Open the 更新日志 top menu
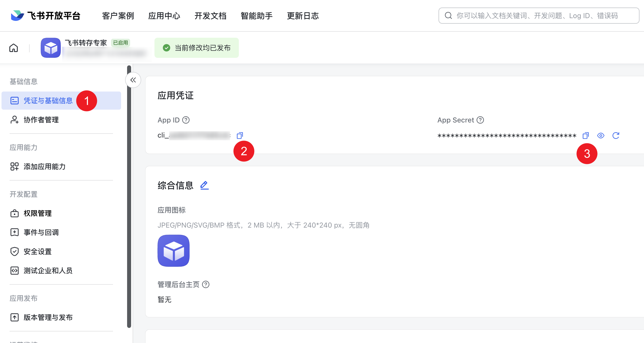This screenshot has height=343, width=644. (303, 16)
